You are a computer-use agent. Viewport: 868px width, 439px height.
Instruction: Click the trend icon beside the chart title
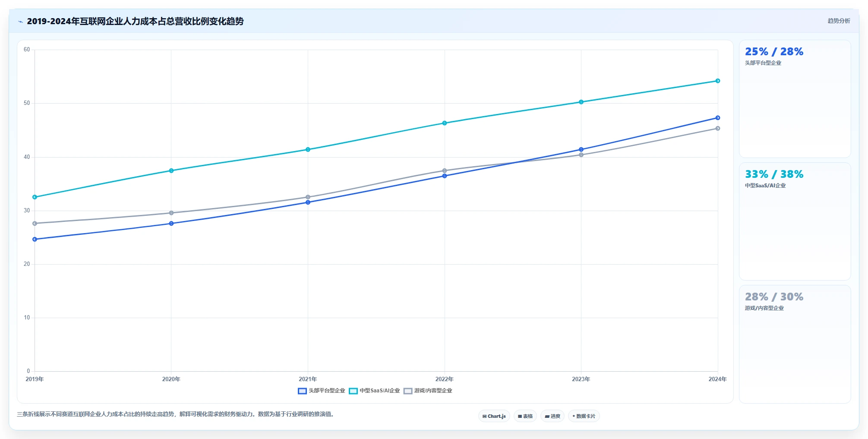(20, 22)
